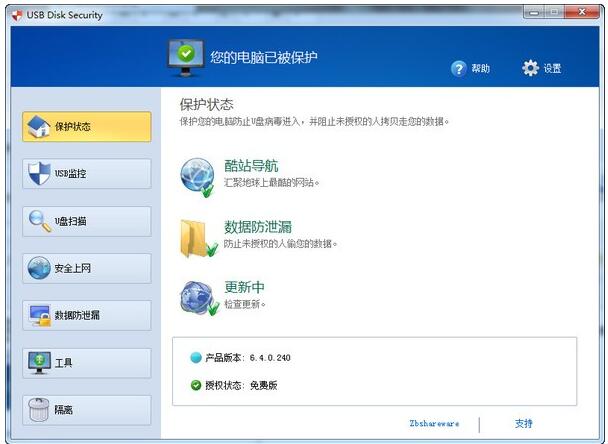The width and height of the screenshot is (608, 444).
Task: Open the 酷站导航 heading link
Action: [x=251, y=166]
